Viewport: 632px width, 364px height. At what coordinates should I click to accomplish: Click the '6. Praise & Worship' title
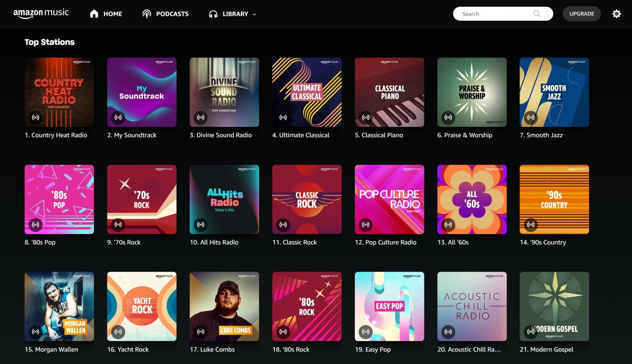coord(465,135)
